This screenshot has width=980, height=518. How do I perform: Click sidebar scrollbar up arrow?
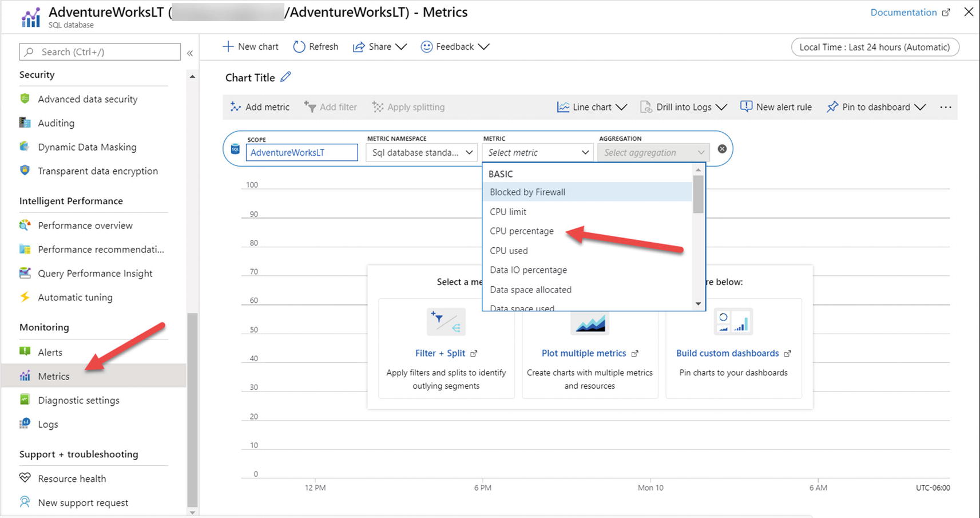point(192,77)
